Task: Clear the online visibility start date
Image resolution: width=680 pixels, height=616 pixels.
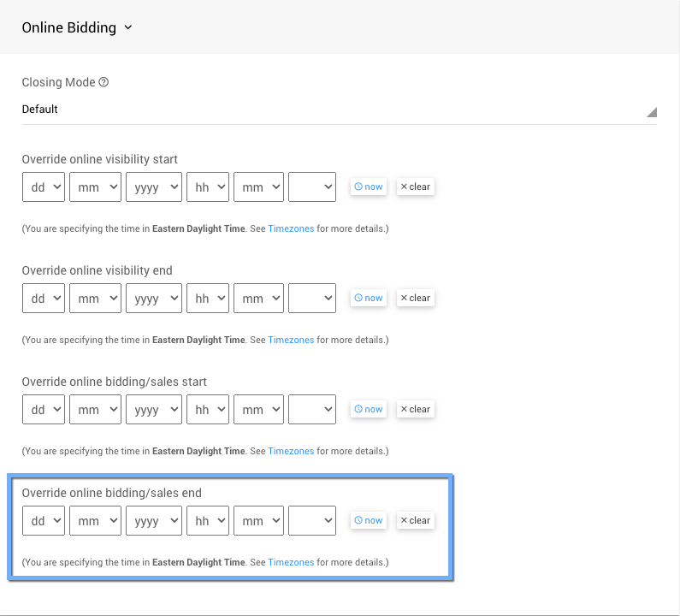Action: point(416,187)
